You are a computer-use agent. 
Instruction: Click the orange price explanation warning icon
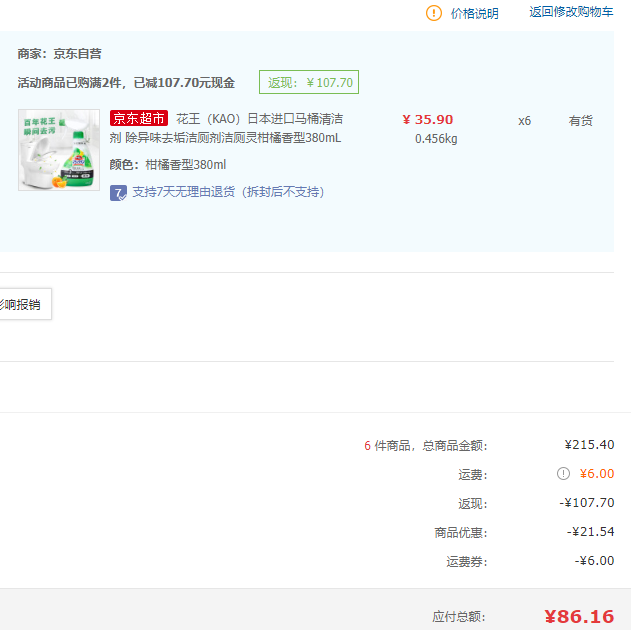433,13
